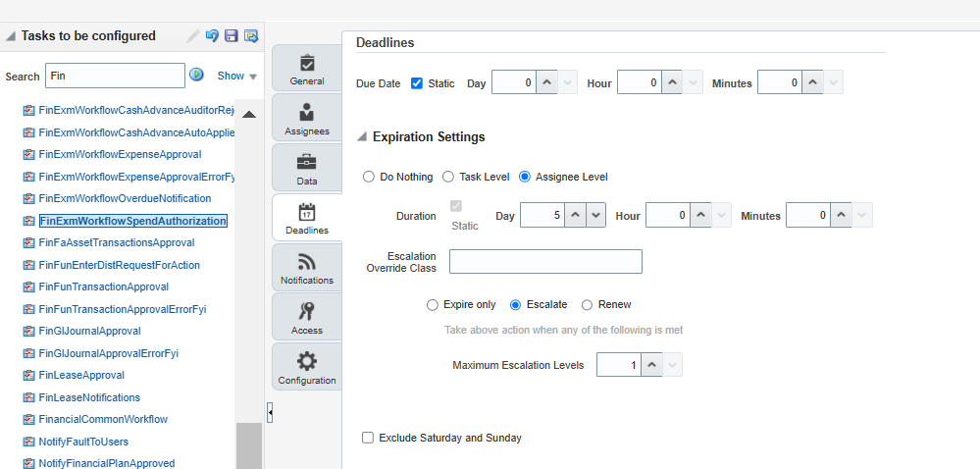Click the pencil edit icon in Tasks header
The width and height of the screenshot is (980, 469).
pos(193,36)
